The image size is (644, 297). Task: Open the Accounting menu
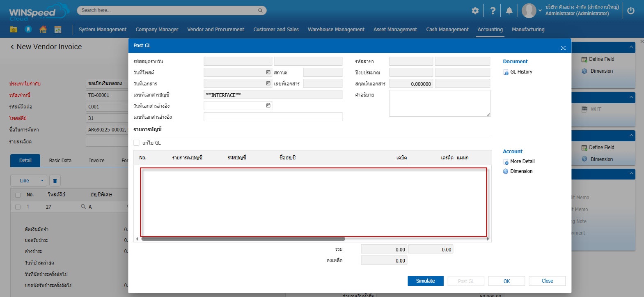(x=490, y=30)
